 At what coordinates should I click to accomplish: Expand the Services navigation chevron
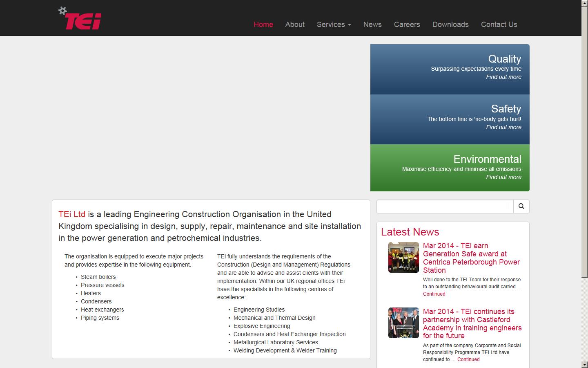[x=350, y=25]
